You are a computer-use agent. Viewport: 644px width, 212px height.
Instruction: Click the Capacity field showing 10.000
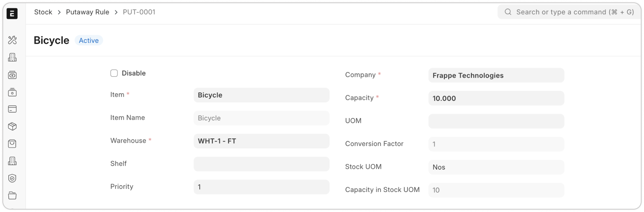496,98
